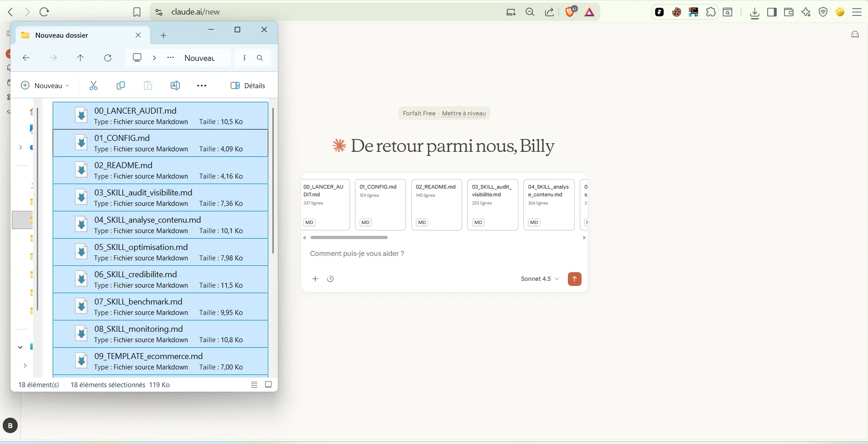The height and width of the screenshot is (444, 868).
Task: Open Brave Wallet icon
Action: click(789, 12)
